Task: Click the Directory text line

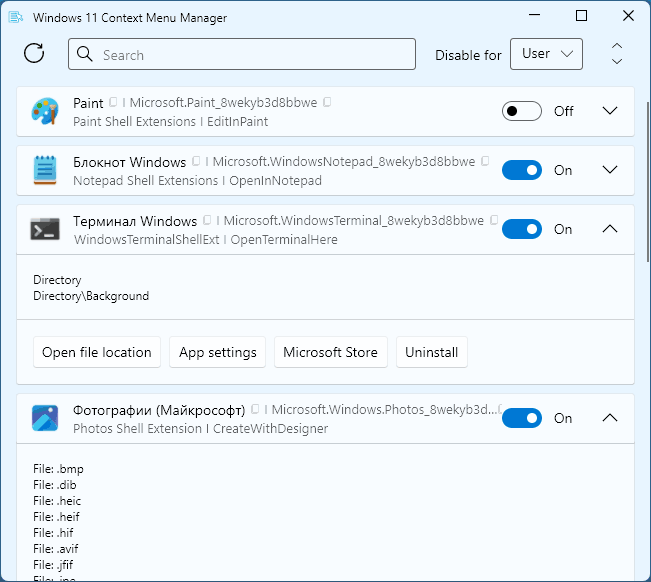Action: coord(57,280)
